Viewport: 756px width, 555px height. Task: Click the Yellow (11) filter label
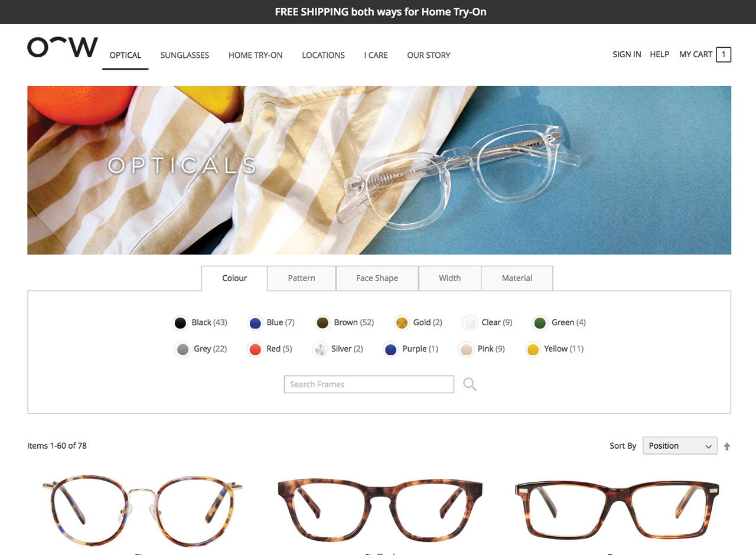[564, 349]
